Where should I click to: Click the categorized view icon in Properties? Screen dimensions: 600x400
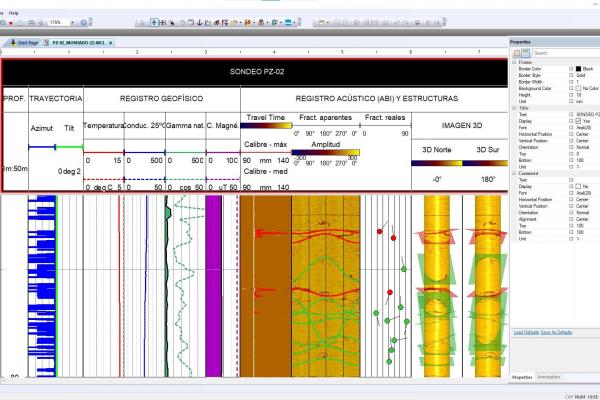tap(516, 52)
